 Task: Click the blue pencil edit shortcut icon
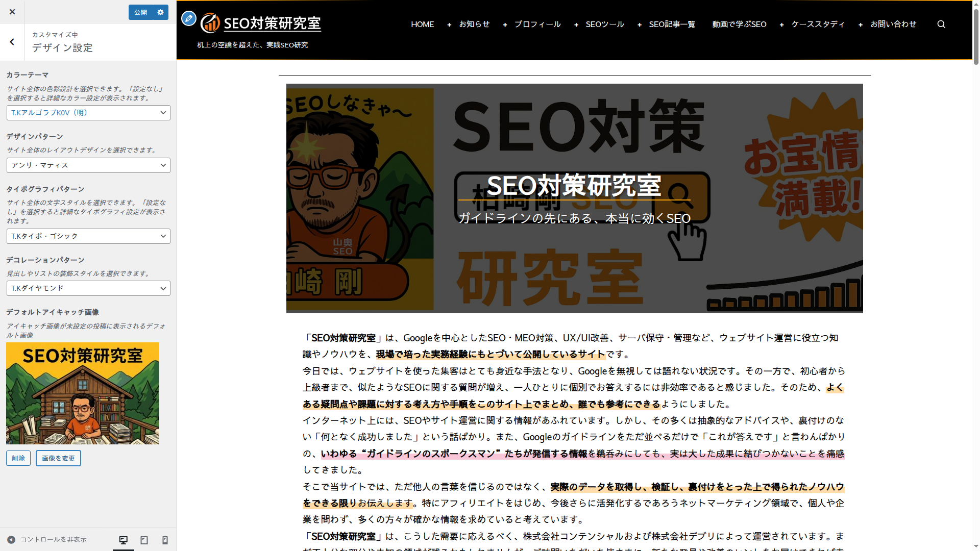click(189, 19)
